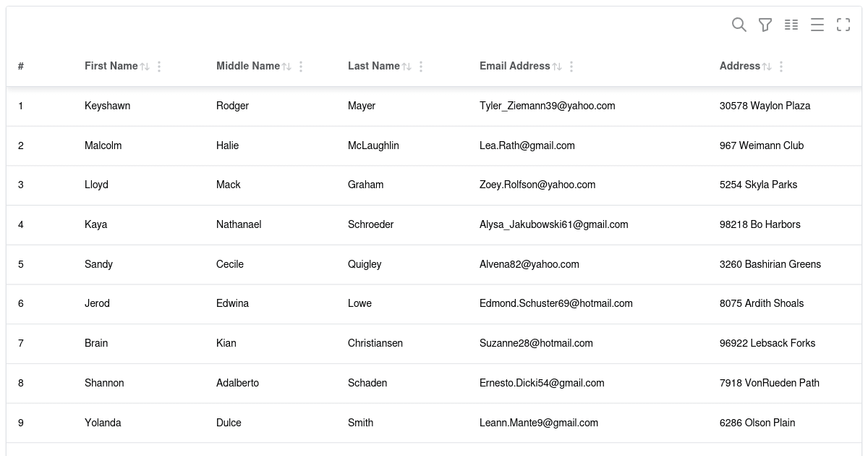This screenshot has width=868, height=456.
Task: Click the row with last name Schroeder
Action: click(x=370, y=224)
